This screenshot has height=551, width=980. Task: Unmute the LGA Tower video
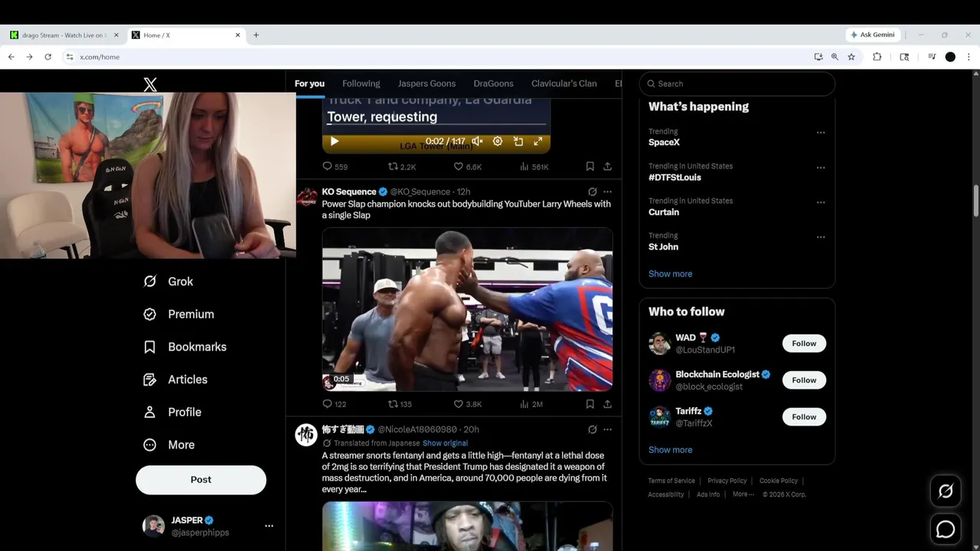pos(477,142)
